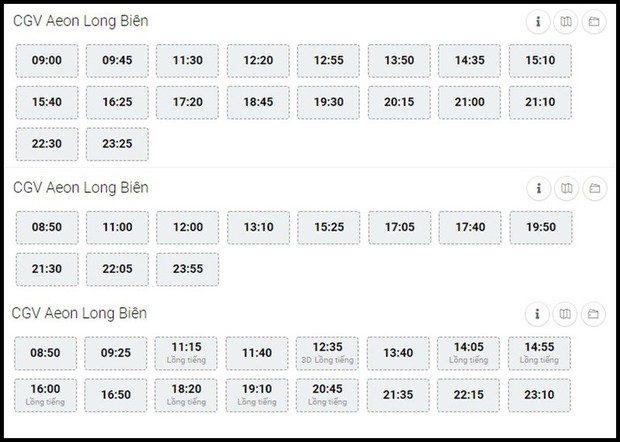Open map icon in the section listing 11:40
Image resolution: width=620 pixels, height=442 pixels.
coord(565,314)
